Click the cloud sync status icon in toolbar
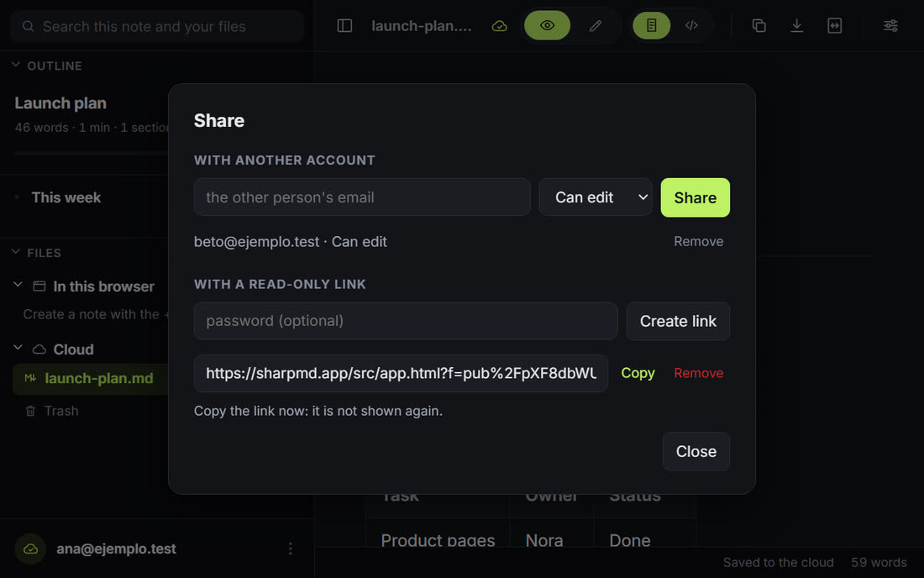The height and width of the screenshot is (578, 924). 499,26
